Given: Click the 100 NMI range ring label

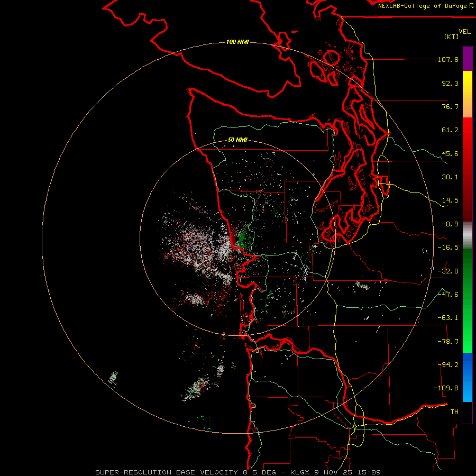Looking at the screenshot, I should pyautogui.click(x=237, y=42).
